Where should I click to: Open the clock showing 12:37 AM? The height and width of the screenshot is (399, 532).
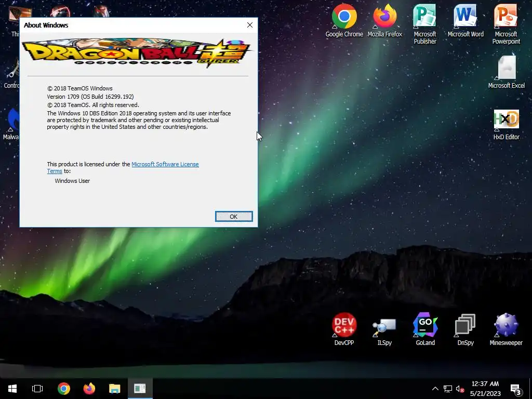click(485, 389)
